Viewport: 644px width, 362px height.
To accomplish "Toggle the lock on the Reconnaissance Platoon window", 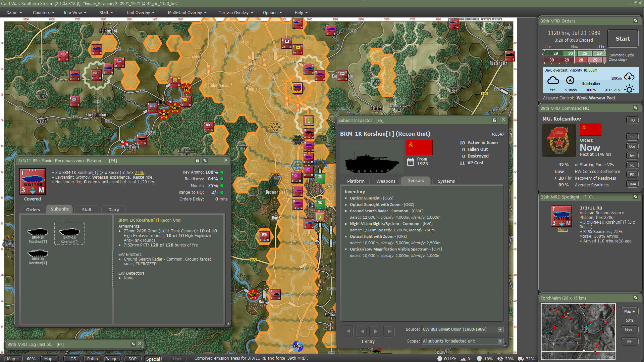I will [x=197, y=161].
